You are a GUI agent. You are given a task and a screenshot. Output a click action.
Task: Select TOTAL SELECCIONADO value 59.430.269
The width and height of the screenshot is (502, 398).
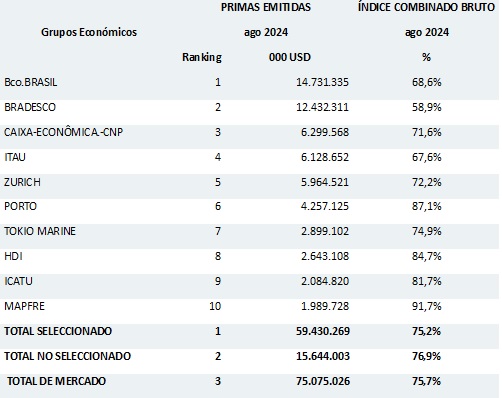point(323,331)
